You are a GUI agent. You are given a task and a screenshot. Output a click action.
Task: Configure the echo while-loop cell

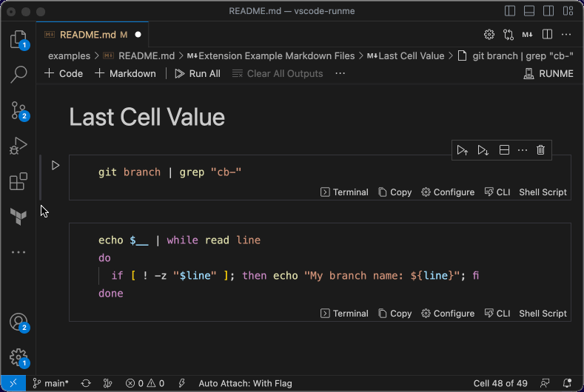pyautogui.click(x=448, y=314)
